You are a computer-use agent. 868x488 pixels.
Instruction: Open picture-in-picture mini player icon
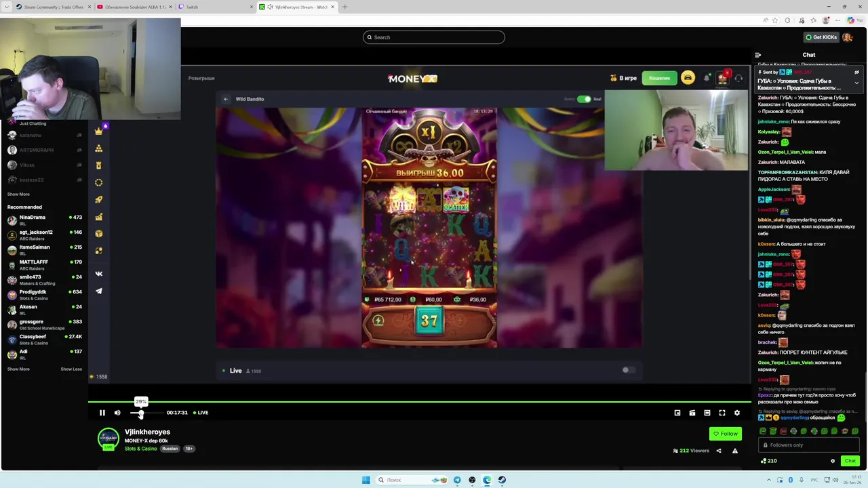tap(677, 413)
